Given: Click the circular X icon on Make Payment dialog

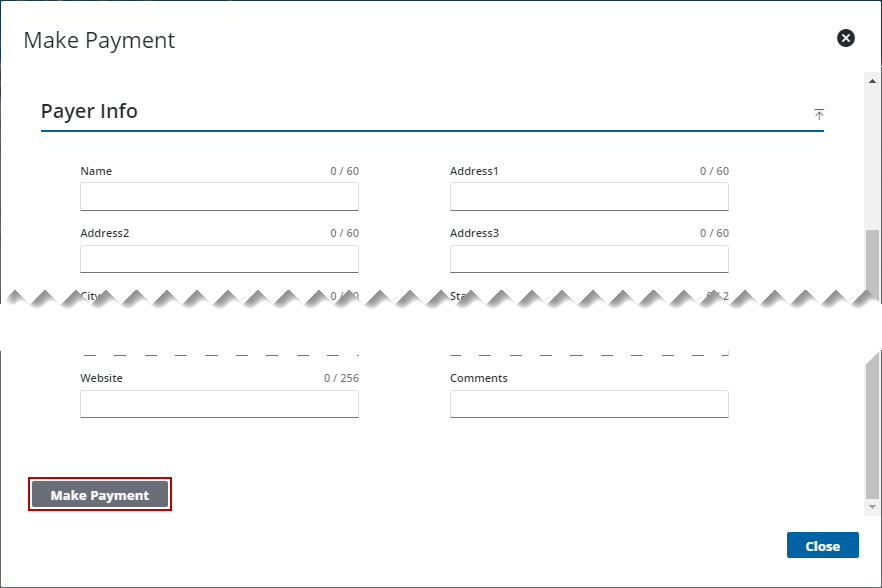Looking at the screenshot, I should pos(846,38).
